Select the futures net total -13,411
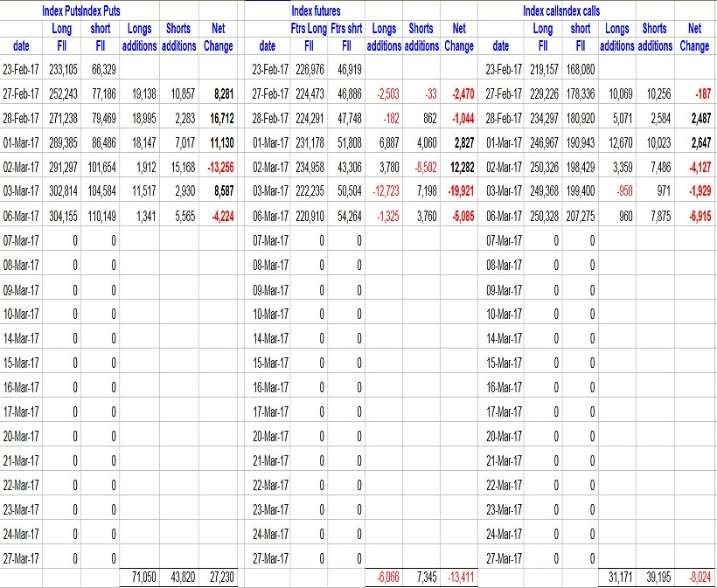 (458, 578)
